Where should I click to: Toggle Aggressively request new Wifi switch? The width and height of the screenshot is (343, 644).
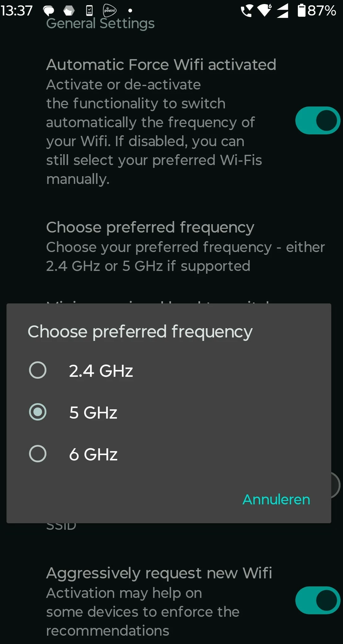pyautogui.click(x=317, y=600)
